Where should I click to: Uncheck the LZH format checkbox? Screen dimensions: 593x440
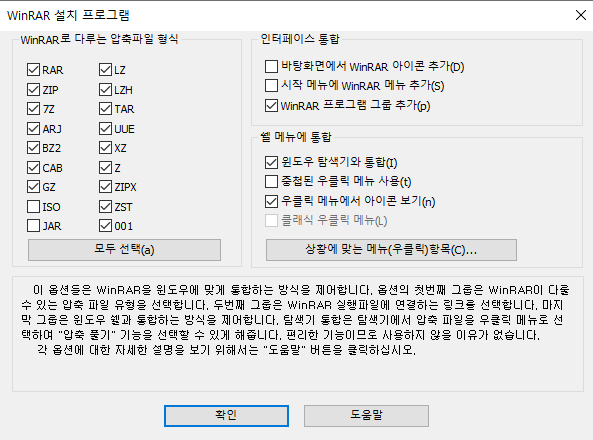point(105,90)
